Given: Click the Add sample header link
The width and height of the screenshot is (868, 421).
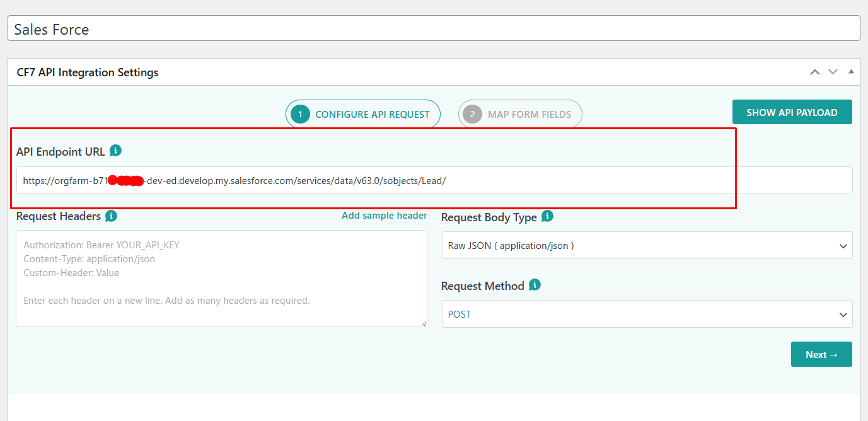Looking at the screenshot, I should (384, 215).
